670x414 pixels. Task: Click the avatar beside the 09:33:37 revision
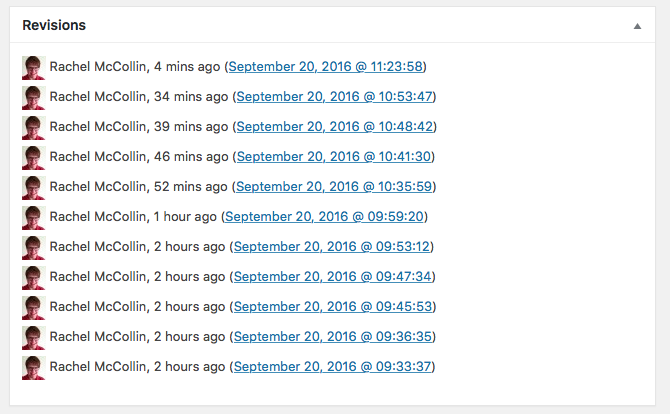click(33, 367)
